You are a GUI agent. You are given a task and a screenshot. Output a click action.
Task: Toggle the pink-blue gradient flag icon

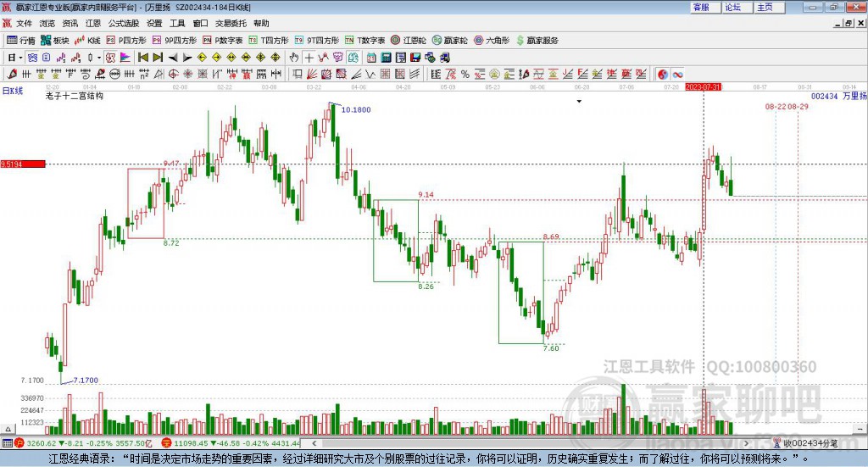[x=125, y=58]
